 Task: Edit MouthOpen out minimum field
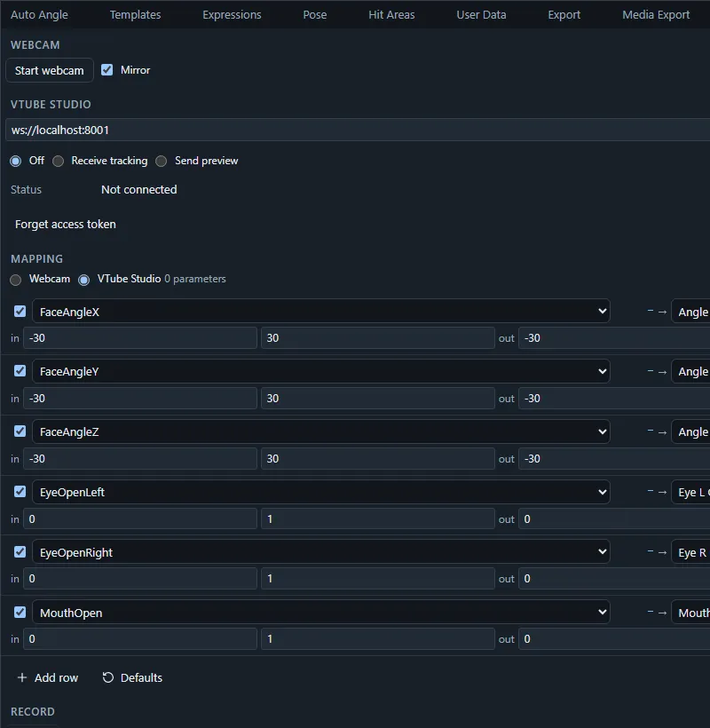coord(614,639)
